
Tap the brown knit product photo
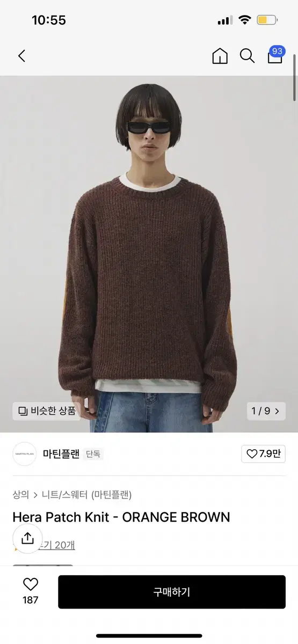pos(149,254)
